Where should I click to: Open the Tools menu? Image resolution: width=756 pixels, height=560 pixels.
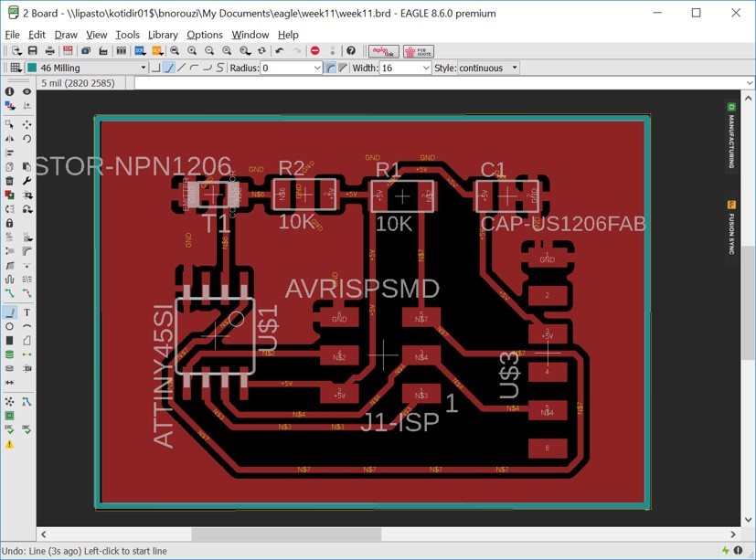coord(127,35)
